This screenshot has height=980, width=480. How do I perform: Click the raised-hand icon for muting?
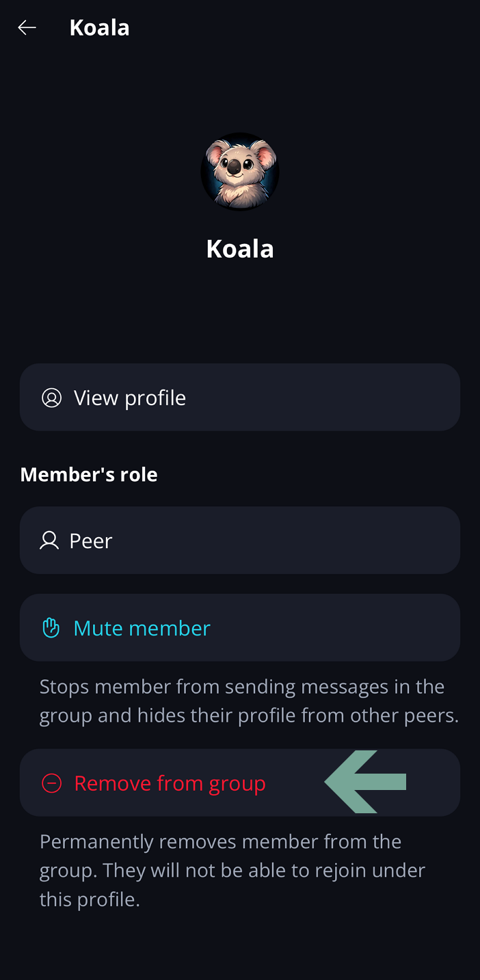click(51, 628)
